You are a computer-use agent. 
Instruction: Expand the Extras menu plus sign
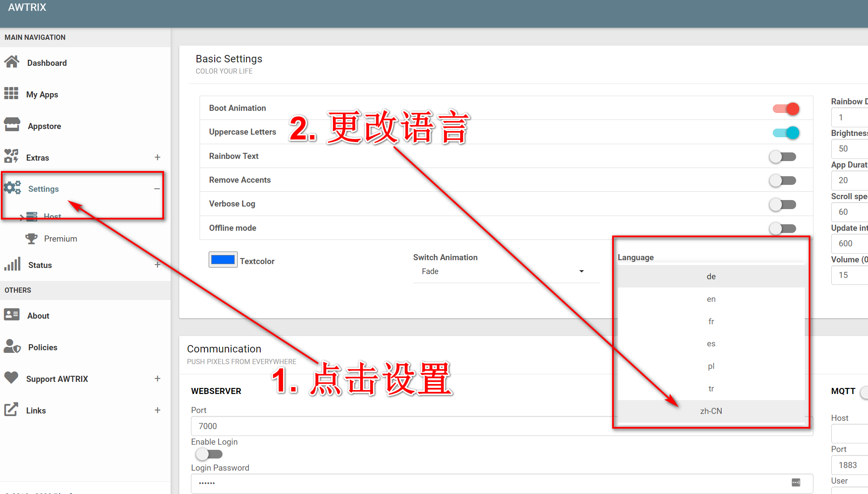tap(158, 157)
